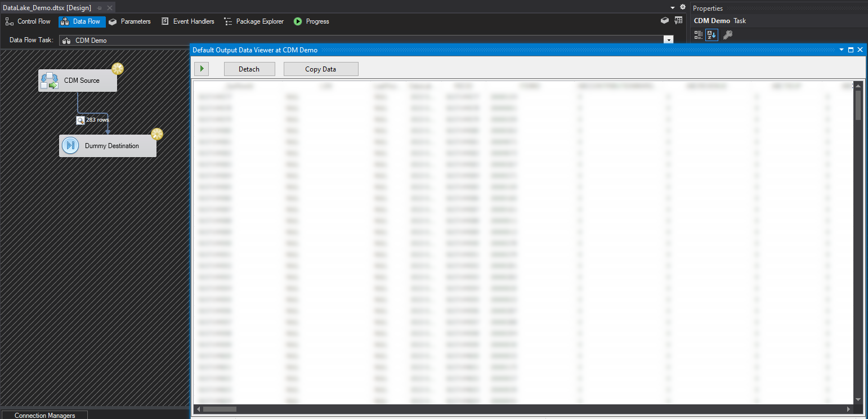Click the CDM Demo Task object name in Properties
Viewport: 868px width, 419px height.
720,21
